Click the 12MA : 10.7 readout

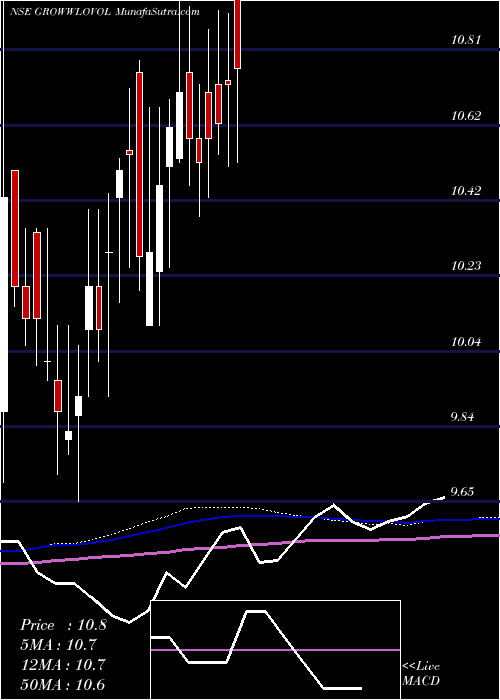(x=63, y=664)
